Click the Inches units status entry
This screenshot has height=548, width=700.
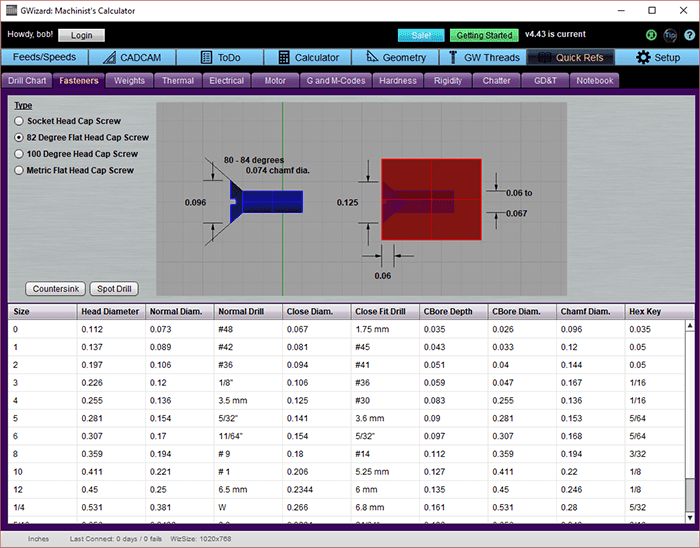(38, 539)
